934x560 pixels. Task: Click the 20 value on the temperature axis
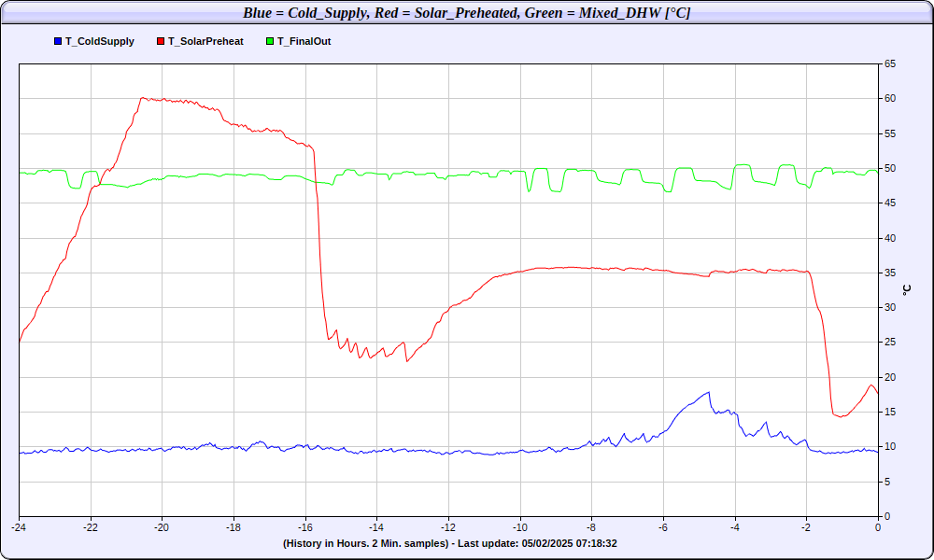tap(890, 377)
